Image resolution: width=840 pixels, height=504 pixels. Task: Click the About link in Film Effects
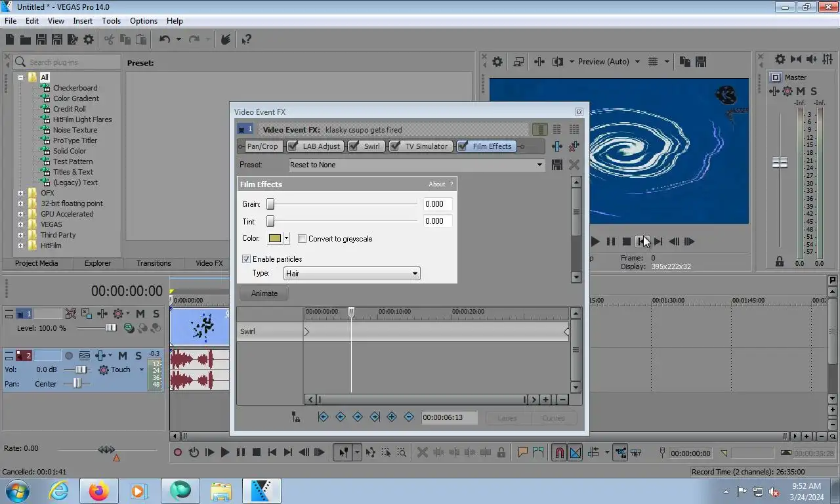437,184
